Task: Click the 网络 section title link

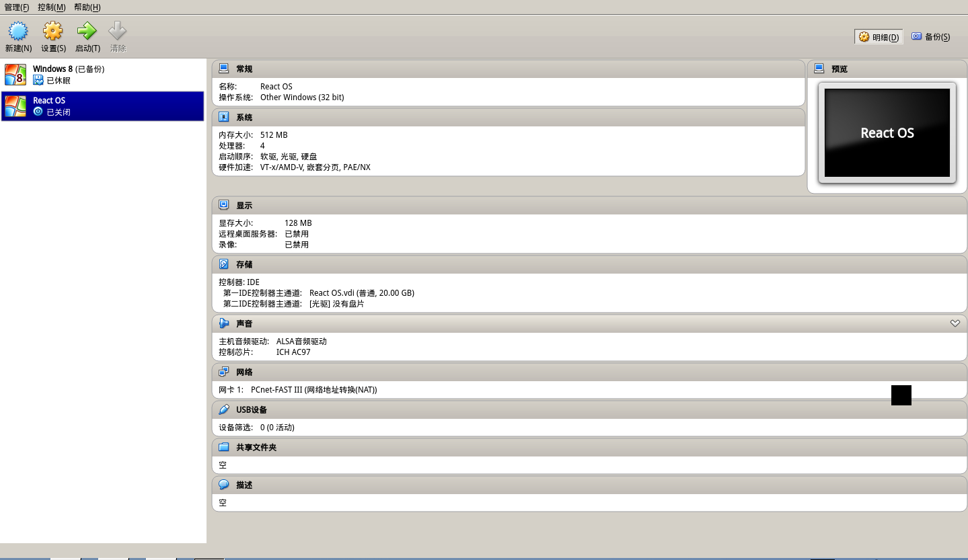Action: [x=244, y=372]
